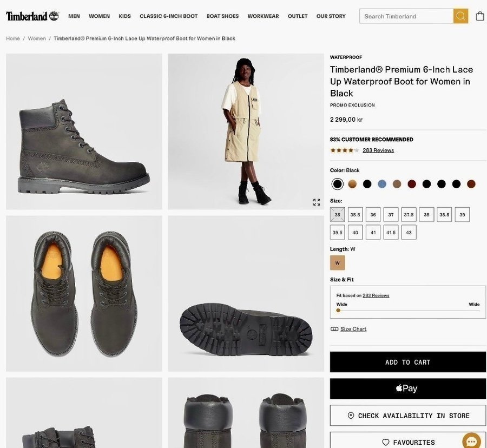The width and height of the screenshot is (487, 448).
Task: Go to Classic 6-Inch Boot menu
Action: pos(168,16)
